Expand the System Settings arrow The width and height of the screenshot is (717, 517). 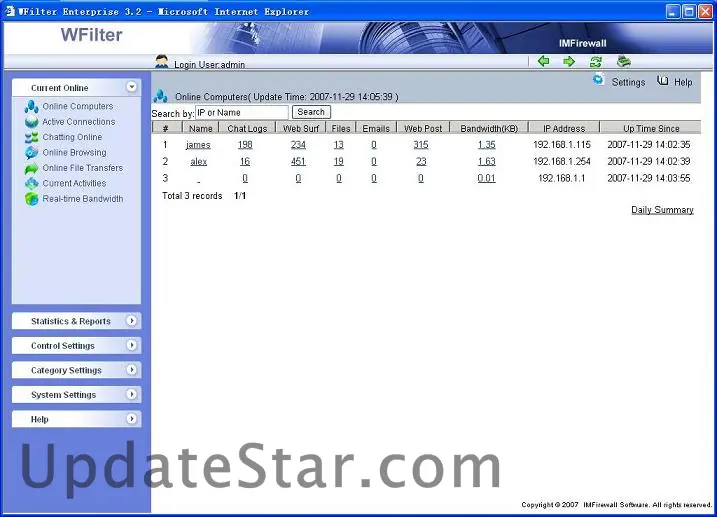tap(132, 394)
